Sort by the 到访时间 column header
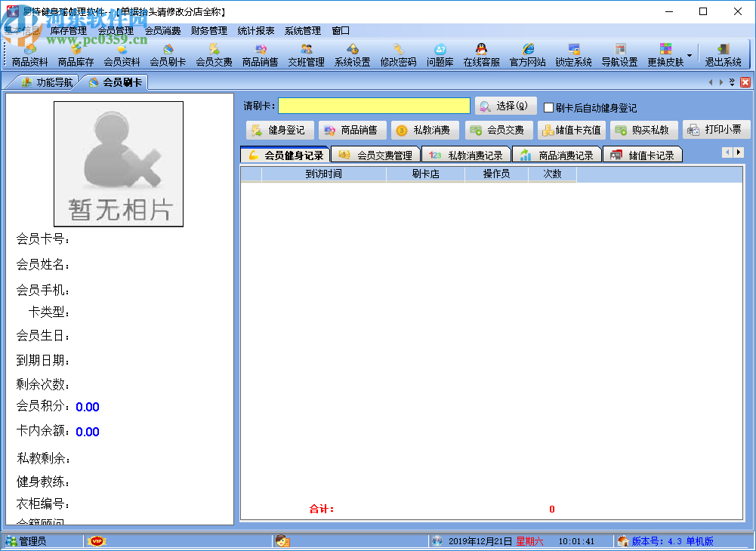 [x=323, y=174]
